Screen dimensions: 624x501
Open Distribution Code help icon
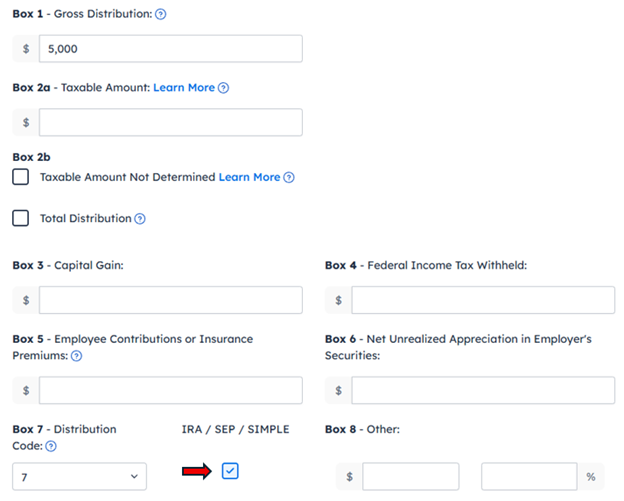point(51,446)
